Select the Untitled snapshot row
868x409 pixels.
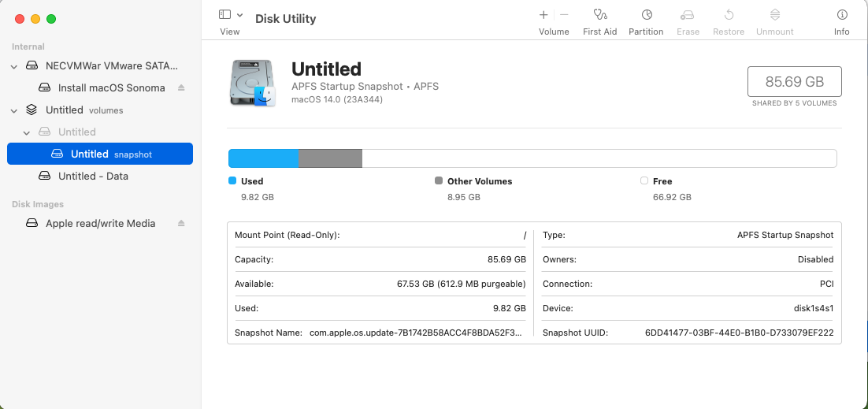tap(100, 154)
